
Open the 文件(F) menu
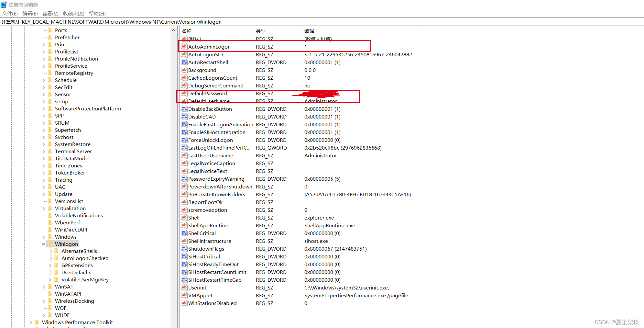[10, 13]
